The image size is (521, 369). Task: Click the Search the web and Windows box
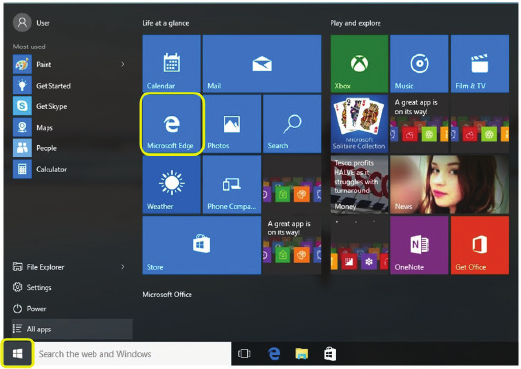(132, 353)
